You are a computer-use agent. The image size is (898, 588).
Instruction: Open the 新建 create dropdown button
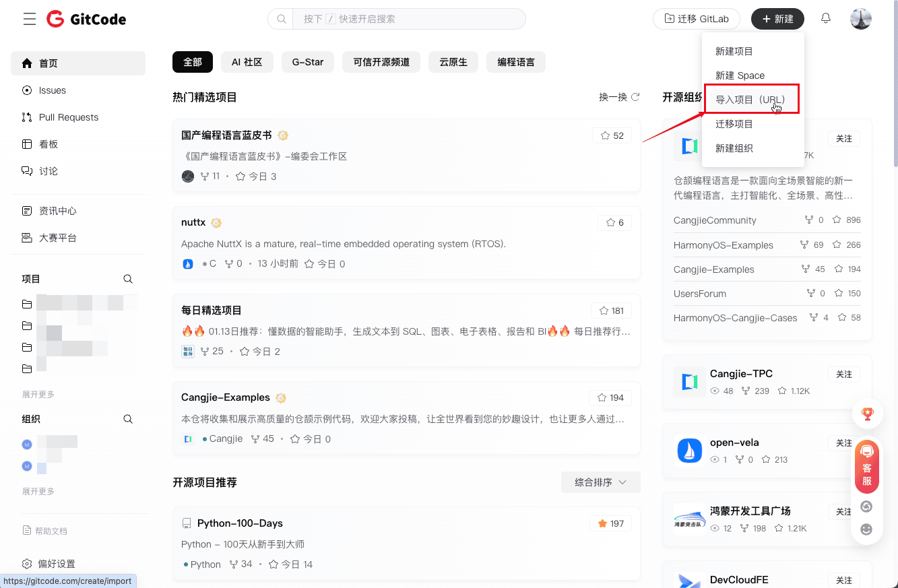[777, 19]
